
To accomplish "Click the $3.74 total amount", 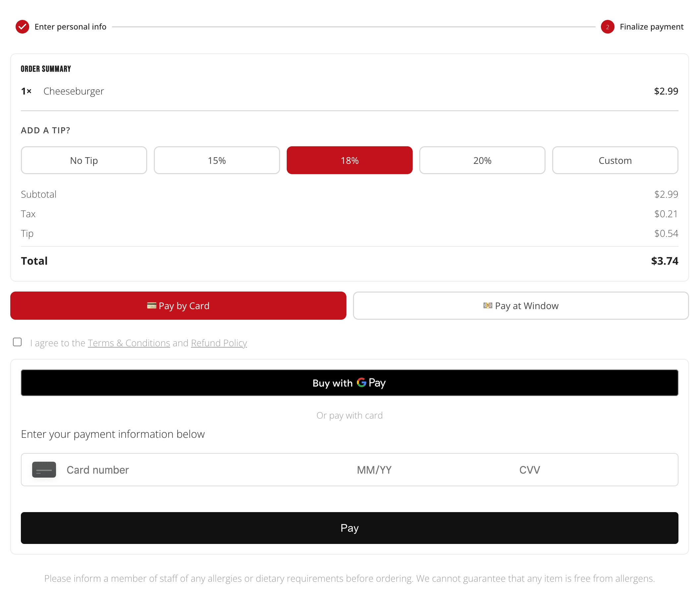I will pos(664,261).
